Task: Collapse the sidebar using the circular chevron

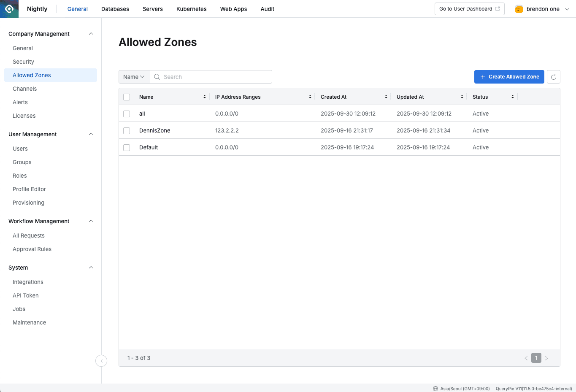Action: click(x=101, y=361)
